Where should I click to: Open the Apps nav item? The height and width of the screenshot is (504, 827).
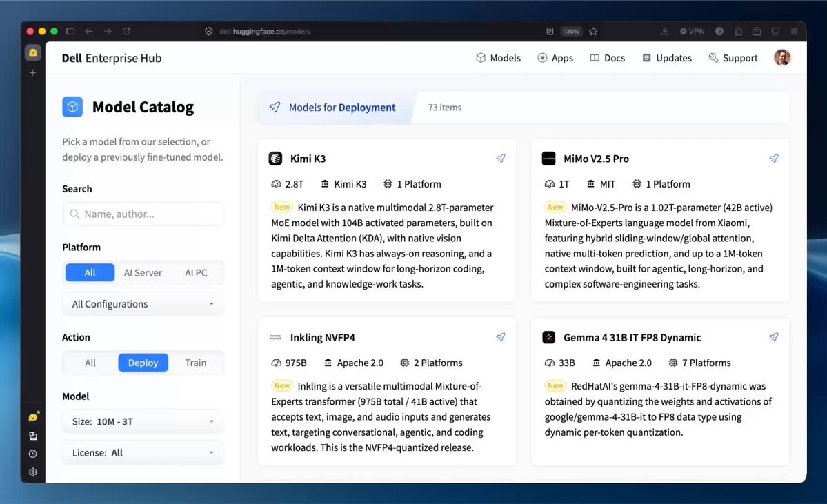555,58
